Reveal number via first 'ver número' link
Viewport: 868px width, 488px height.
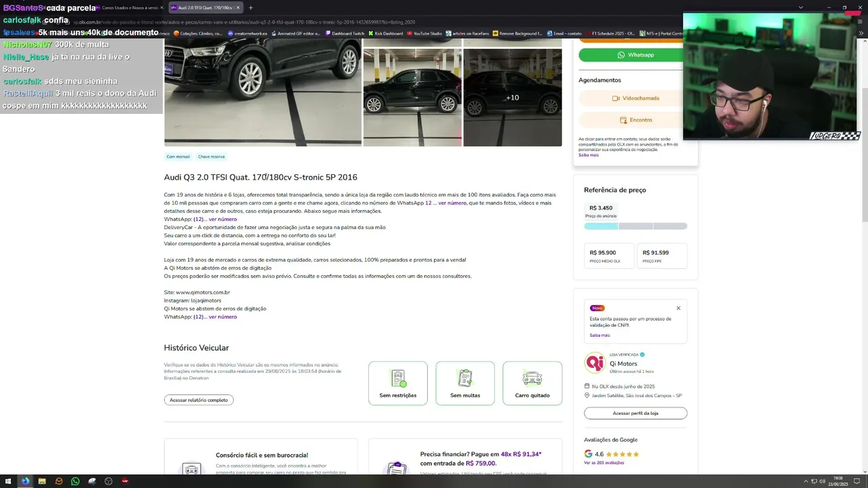tap(452, 203)
